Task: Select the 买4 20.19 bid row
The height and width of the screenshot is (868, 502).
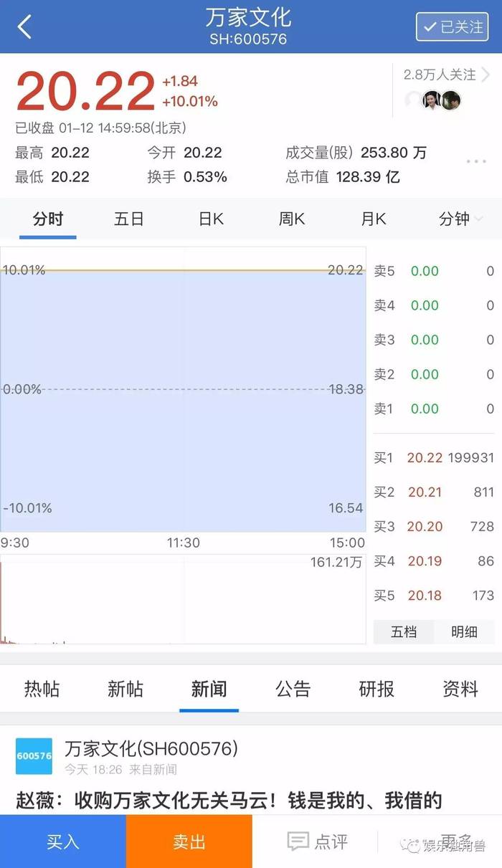Action: pyautogui.click(x=434, y=561)
